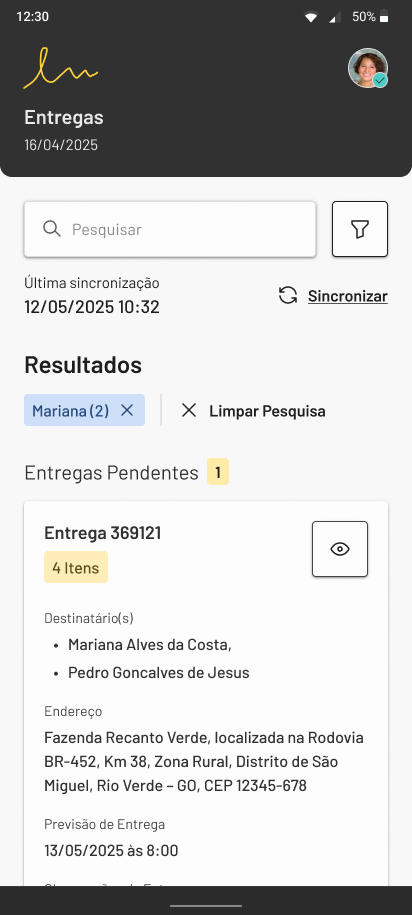
Task: Click the X icon beside Limpar Pesquisa
Action: point(188,410)
